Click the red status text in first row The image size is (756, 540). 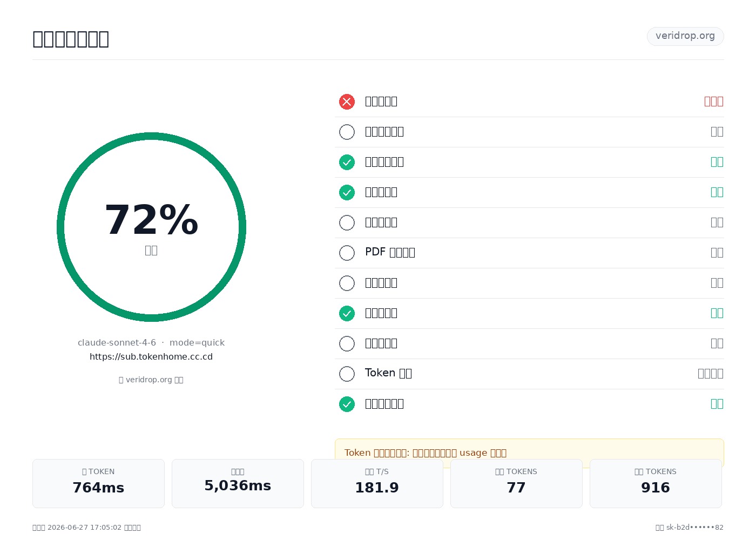[x=714, y=102]
